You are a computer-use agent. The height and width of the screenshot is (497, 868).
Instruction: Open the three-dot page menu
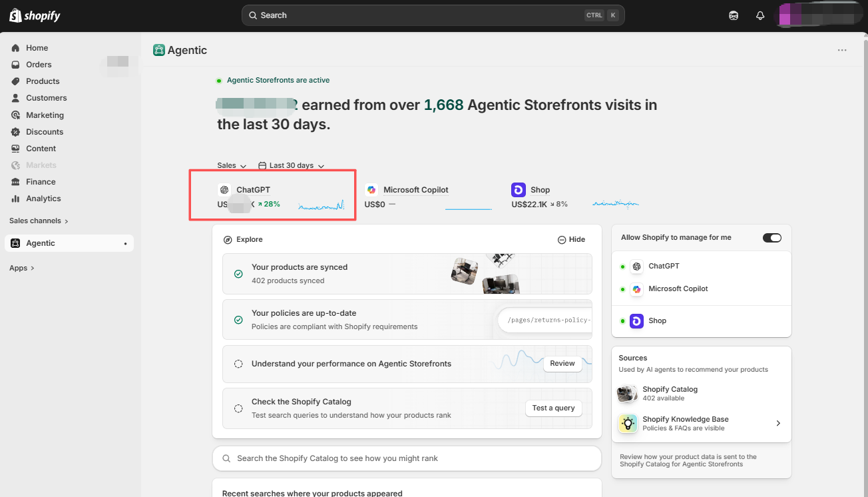pyautogui.click(x=842, y=50)
